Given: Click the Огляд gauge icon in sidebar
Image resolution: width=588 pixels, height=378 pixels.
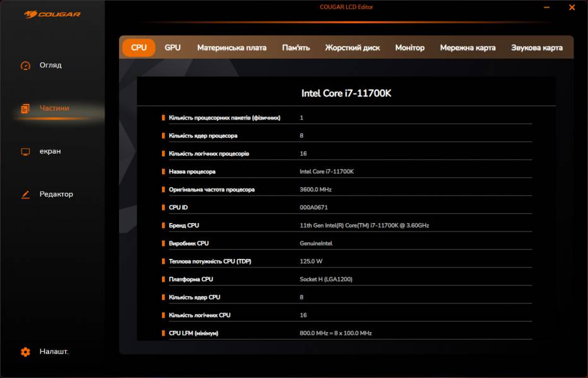Looking at the screenshot, I should coord(25,66).
